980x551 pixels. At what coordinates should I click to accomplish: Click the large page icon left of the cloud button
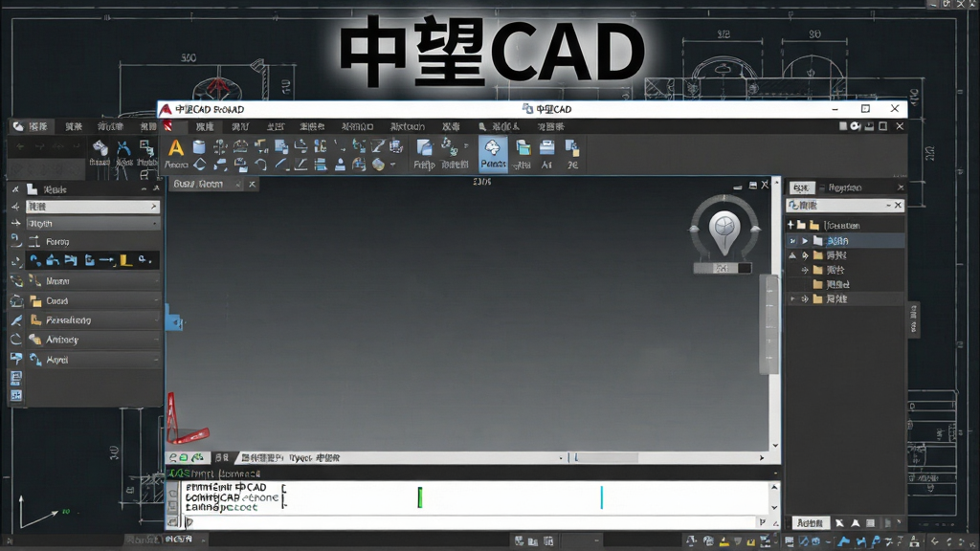(424, 147)
